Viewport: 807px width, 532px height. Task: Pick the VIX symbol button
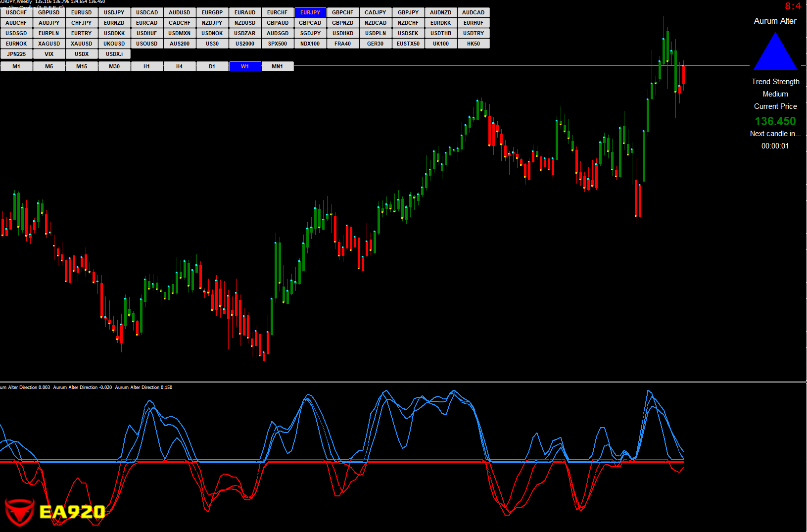coord(49,54)
